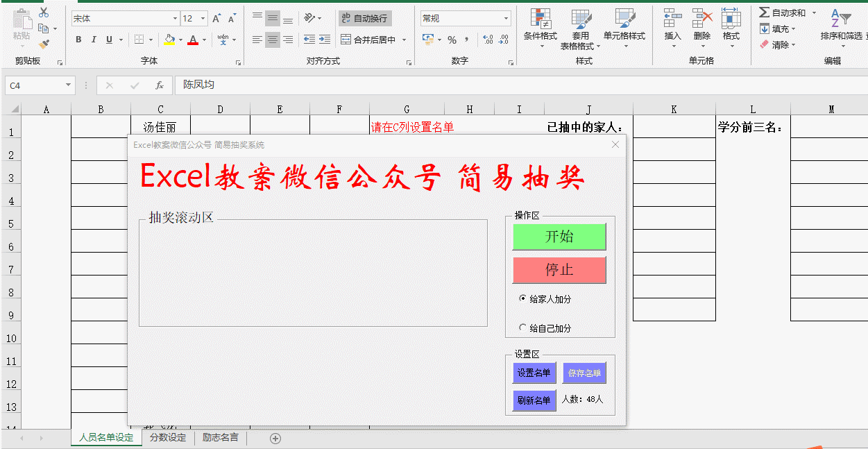The height and width of the screenshot is (449, 868).
Task: Align text left icon
Action: (257, 40)
